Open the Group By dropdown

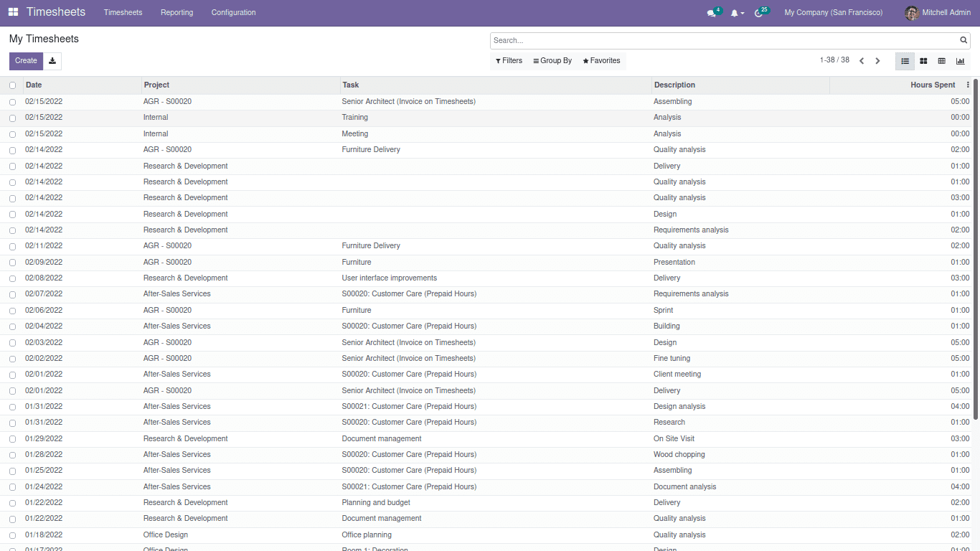552,61
